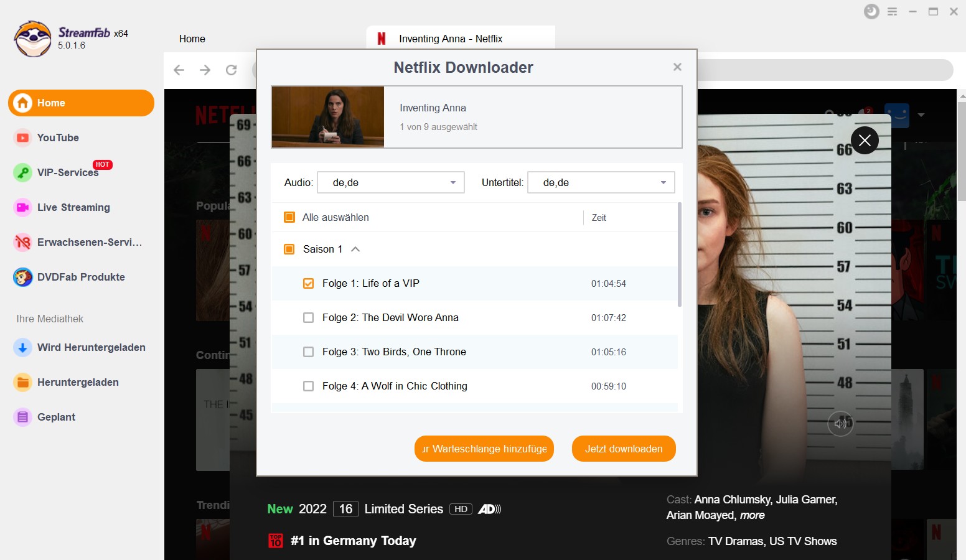The height and width of the screenshot is (560, 966).
Task: Check Folge 2: The Devil Wore Anna
Action: coord(308,317)
